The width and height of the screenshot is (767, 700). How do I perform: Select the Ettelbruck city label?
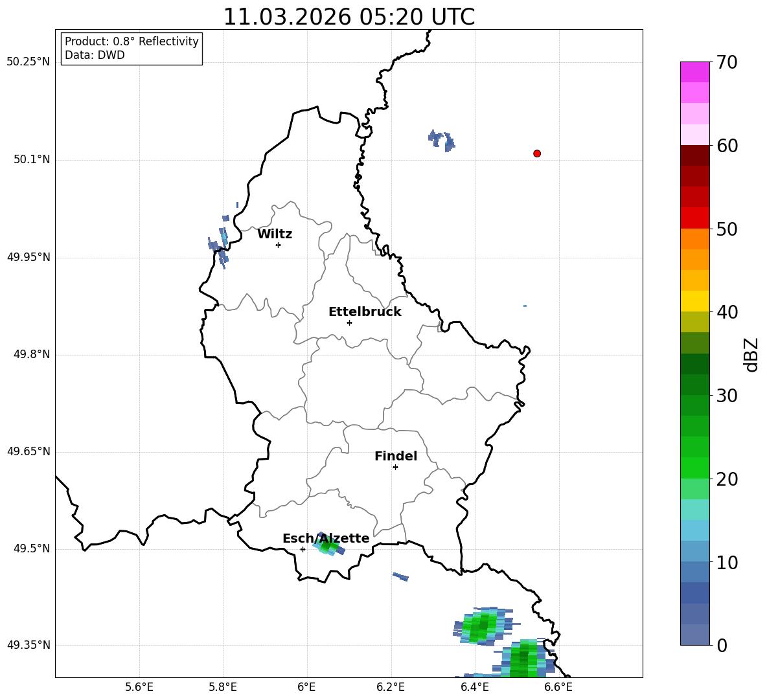point(365,312)
